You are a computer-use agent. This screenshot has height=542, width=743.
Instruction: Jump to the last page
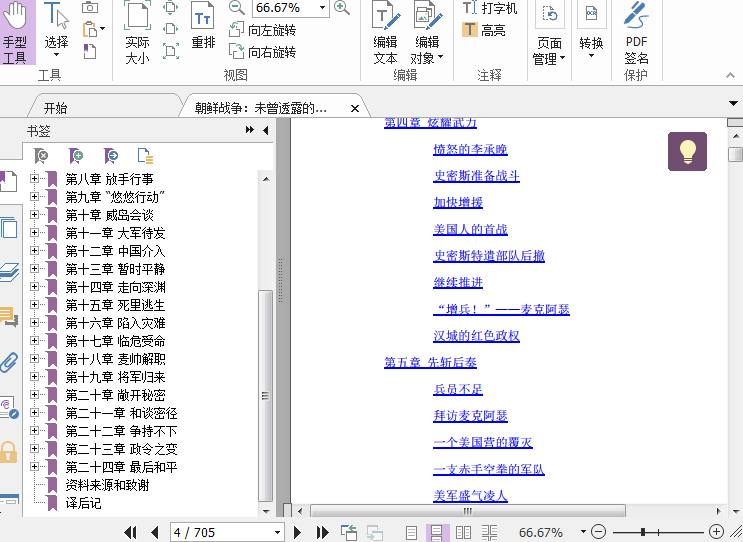point(323,533)
